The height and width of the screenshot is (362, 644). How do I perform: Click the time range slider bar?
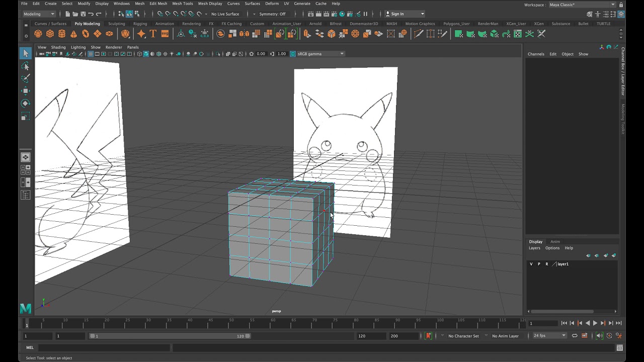170,336
